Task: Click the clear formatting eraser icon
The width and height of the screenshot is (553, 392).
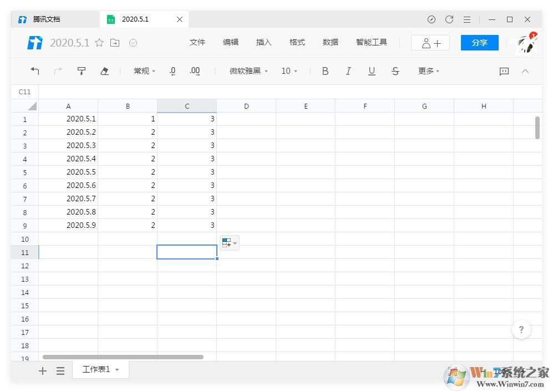Action: [x=105, y=71]
